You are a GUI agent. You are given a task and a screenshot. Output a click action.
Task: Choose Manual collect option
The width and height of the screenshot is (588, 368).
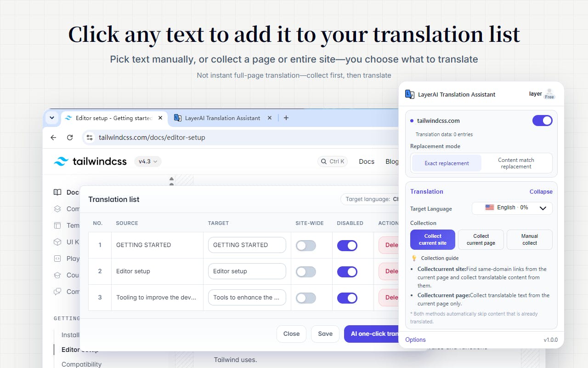point(530,240)
